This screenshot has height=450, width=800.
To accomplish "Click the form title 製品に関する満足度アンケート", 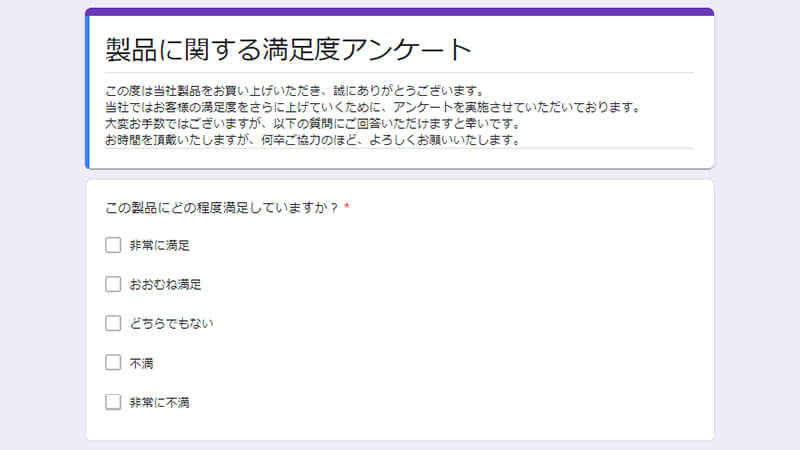I will pyautogui.click(x=288, y=49).
